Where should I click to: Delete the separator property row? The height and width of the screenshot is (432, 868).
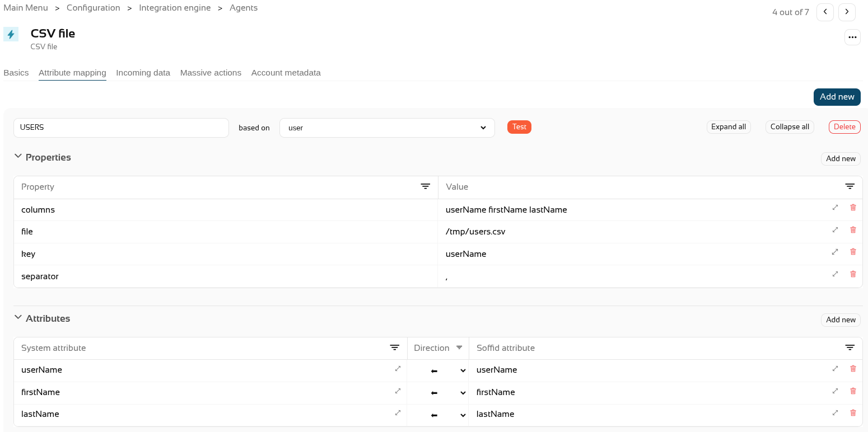(x=853, y=274)
